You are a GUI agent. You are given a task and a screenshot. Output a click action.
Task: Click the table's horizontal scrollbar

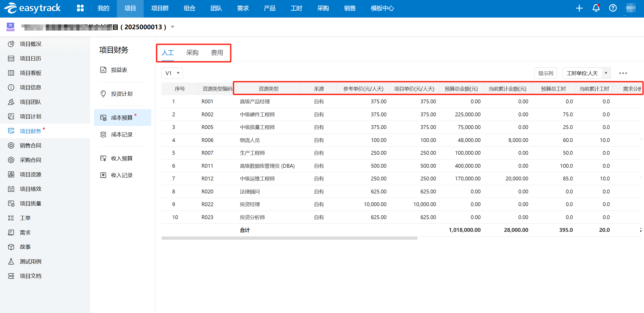[289, 238]
